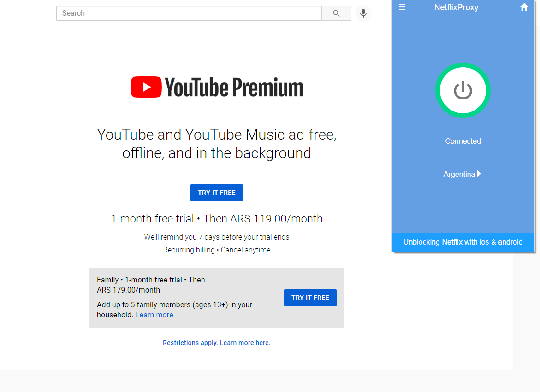The image size is (540, 392).
Task: Click the YouTube search magnifier button
Action: coord(337,13)
